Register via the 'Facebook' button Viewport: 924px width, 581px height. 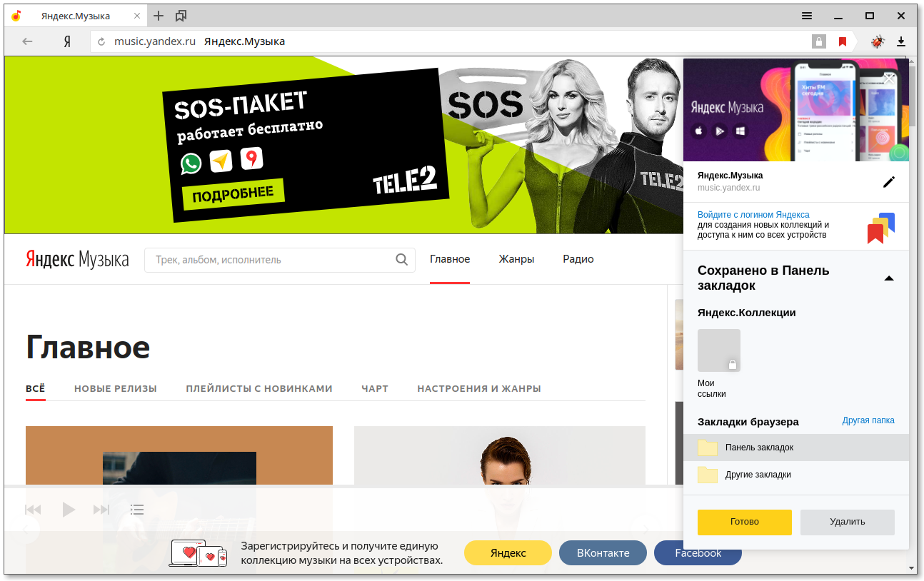[698, 553]
